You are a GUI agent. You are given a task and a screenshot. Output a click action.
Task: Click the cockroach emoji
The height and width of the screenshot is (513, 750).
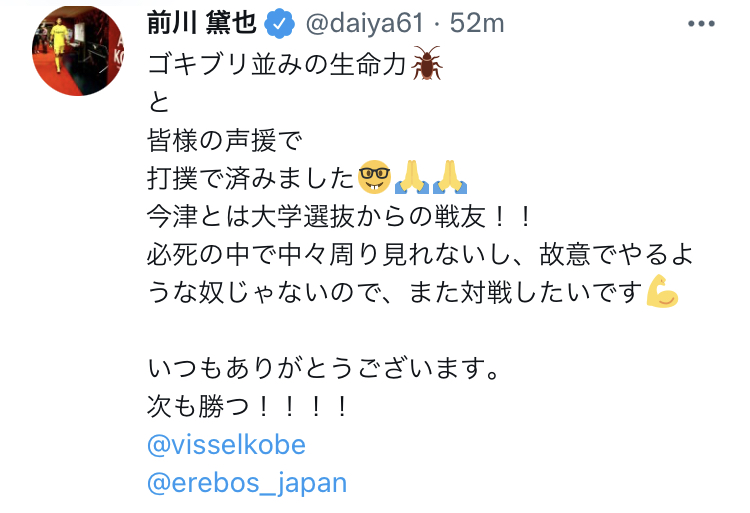point(426,65)
